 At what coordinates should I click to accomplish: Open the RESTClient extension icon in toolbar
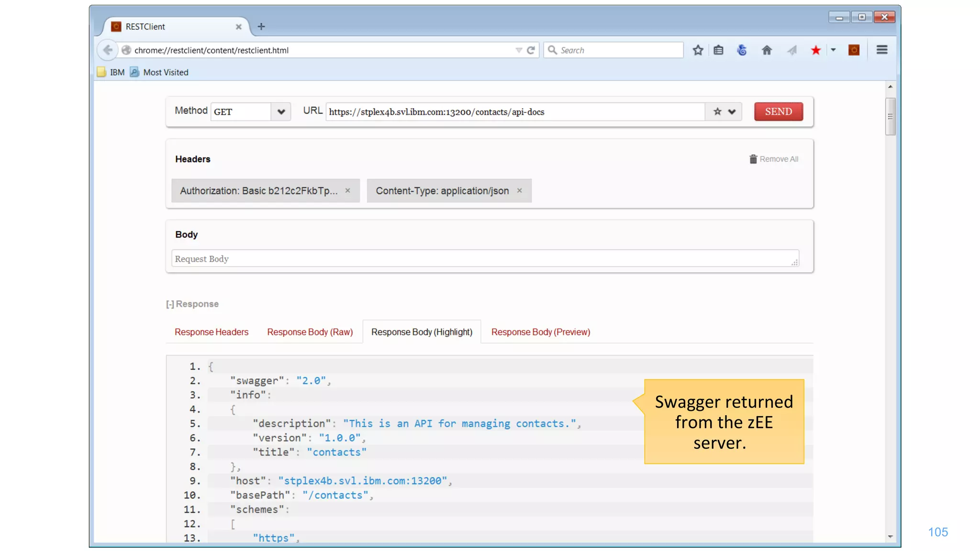(x=854, y=50)
